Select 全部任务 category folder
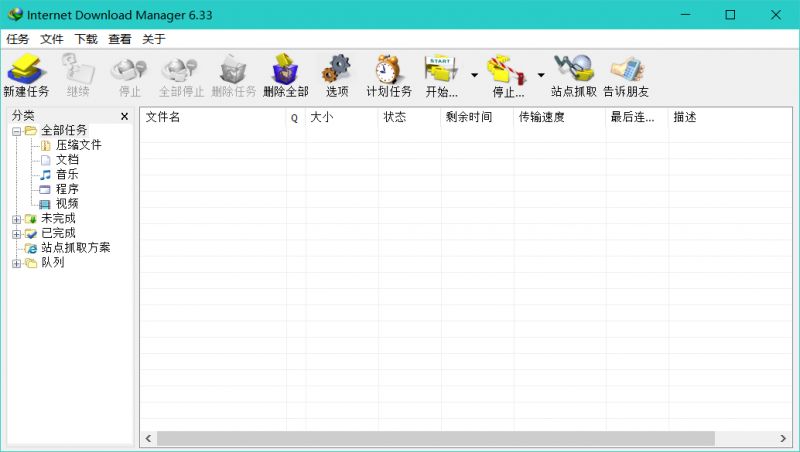Image resolution: width=800 pixels, height=452 pixels. [x=64, y=131]
